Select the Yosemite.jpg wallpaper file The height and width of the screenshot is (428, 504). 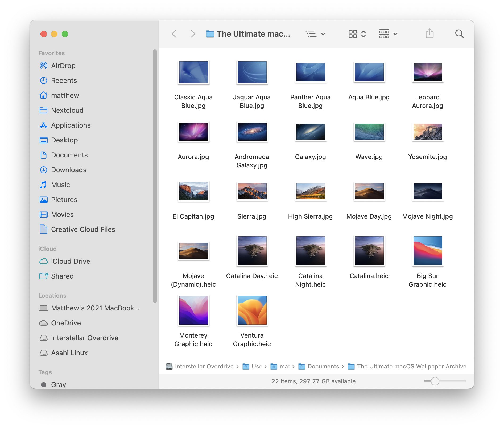pos(427,132)
